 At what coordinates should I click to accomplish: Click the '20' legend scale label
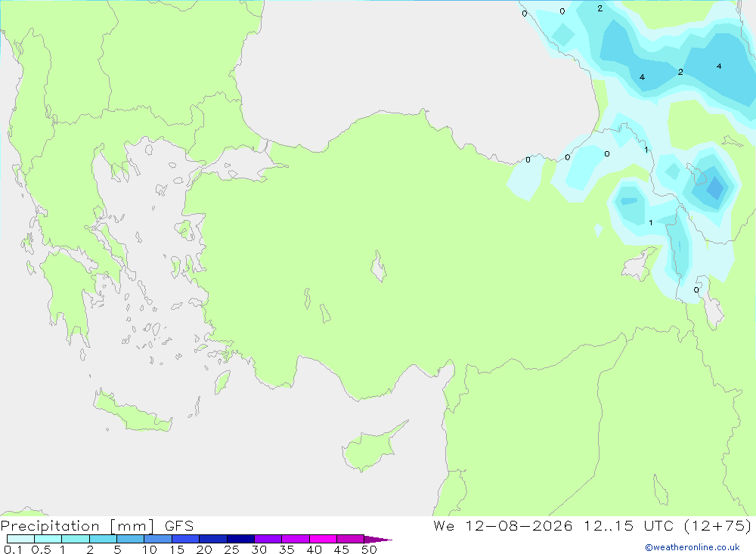point(204,549)
